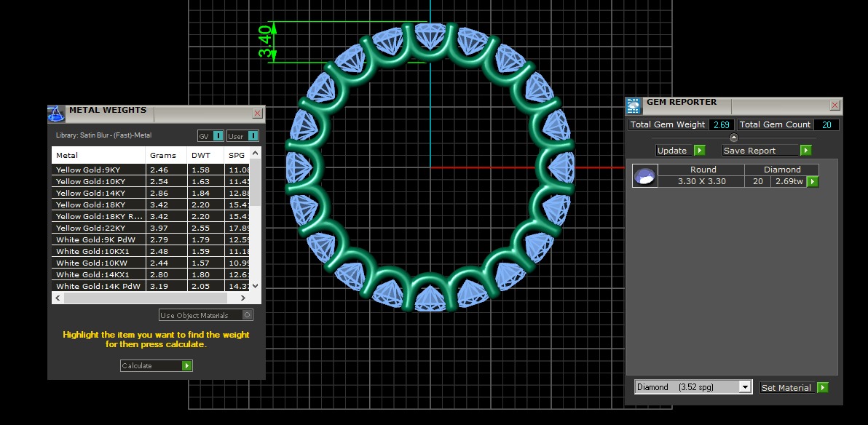Enable Use Object Materials option
This screenshot has height=425, width=868.
pyautogui.click(x=206, y=315)
